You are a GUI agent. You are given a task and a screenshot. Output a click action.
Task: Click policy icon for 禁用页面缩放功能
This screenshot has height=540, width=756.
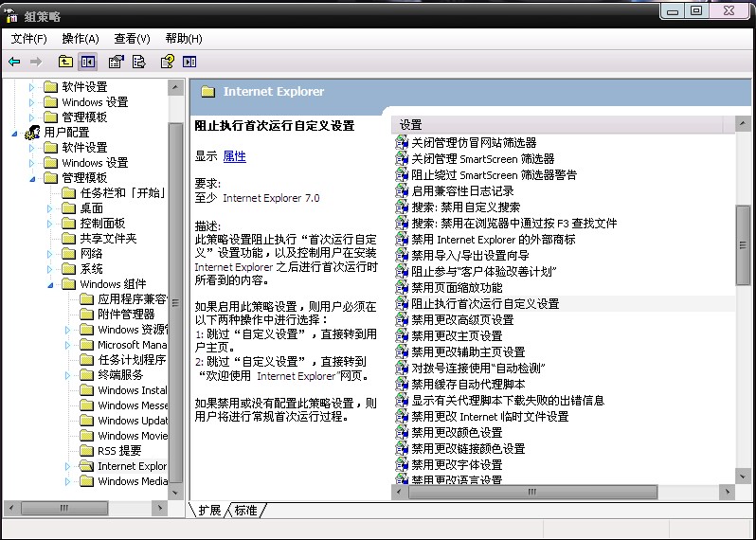(x=402, y=288)
